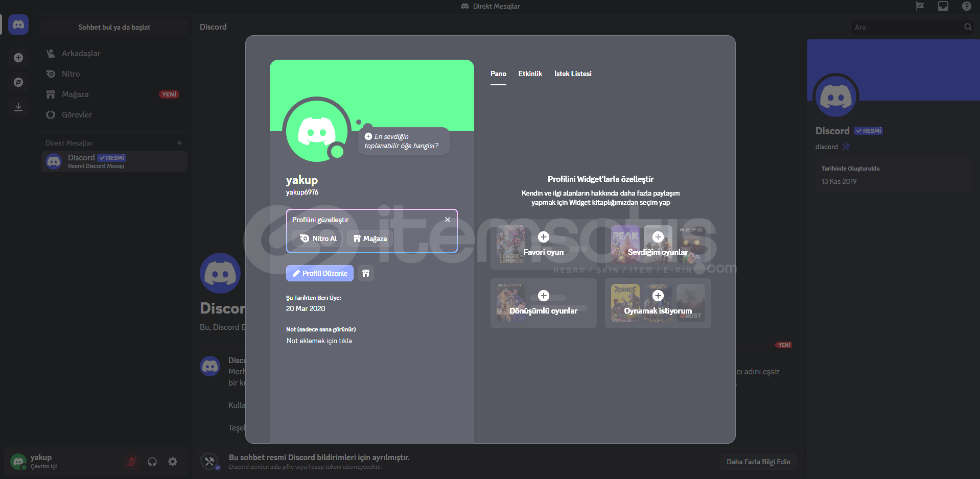Click the Mağaza button in the profile card

(370, 238)
